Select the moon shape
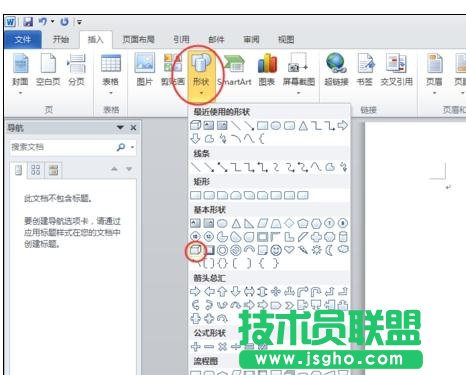The width and height of the screenshot is (466, 375). tap(329, 250)
